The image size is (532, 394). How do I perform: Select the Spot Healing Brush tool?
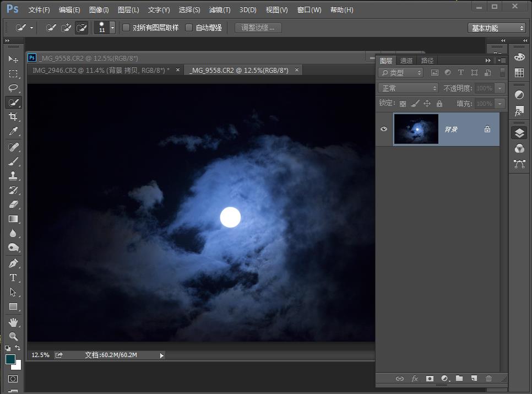point(13,147)
